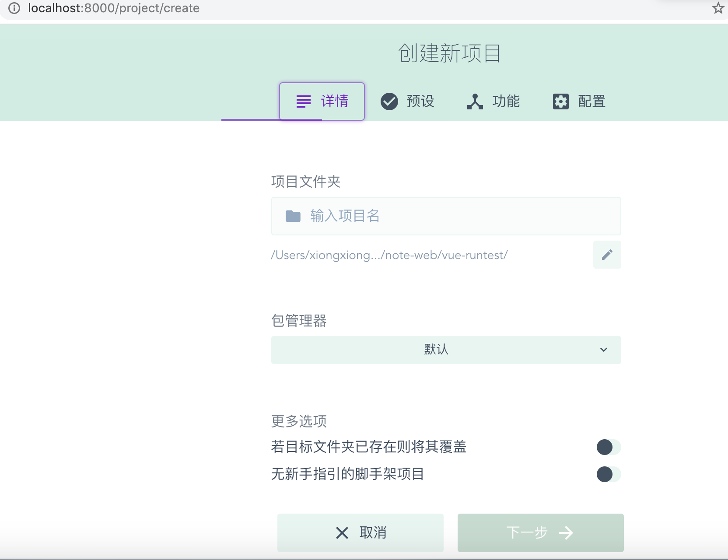Select the 预设 checkmark icon
This screenshot has width=728, height=560.
coord(389,101)
